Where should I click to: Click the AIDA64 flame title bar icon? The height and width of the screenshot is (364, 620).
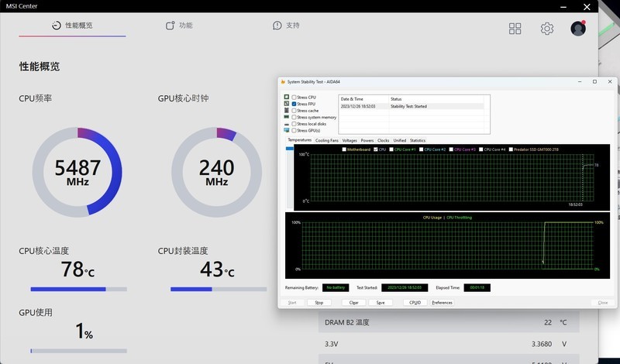283,82
